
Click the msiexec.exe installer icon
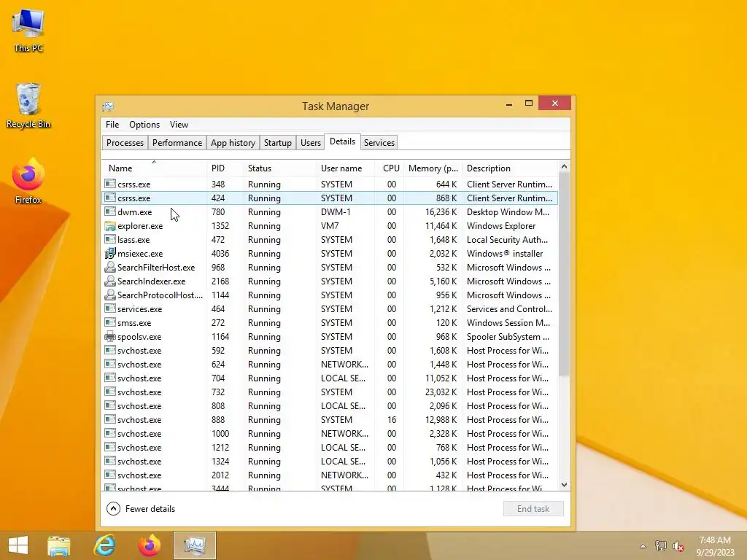point(110,253)
